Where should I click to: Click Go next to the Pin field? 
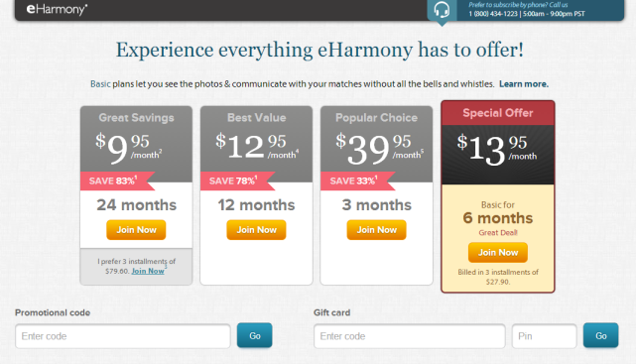pos(601,335)
